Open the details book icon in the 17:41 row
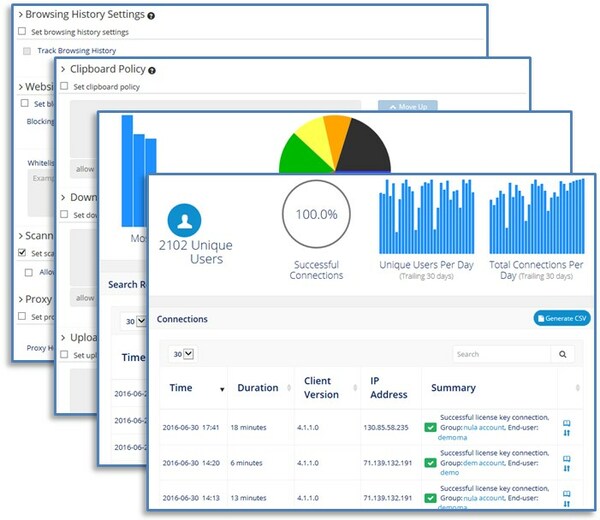The image size is (600, 520). (x=568, y=423)
